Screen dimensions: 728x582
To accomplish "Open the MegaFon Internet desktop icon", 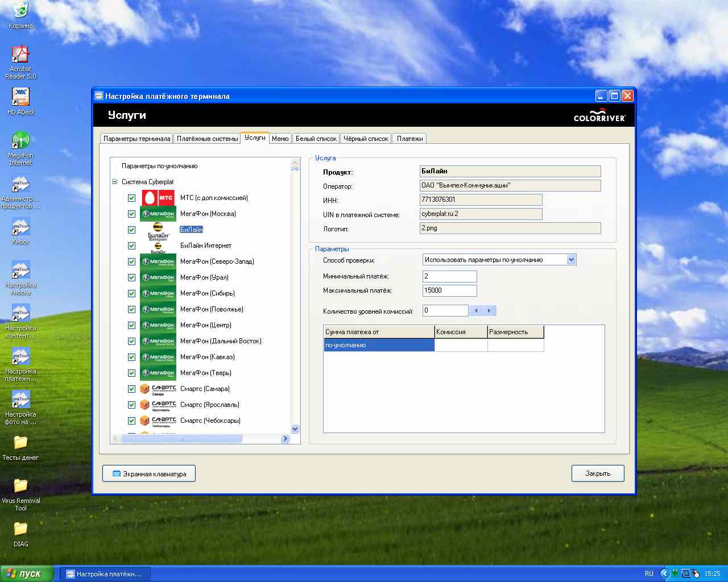I will [20, 140].
